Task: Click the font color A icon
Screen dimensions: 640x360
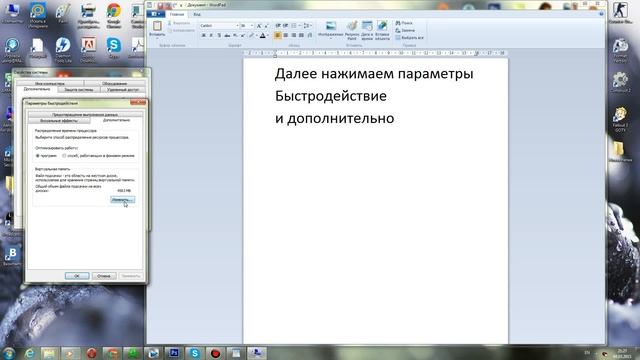Action: (x=262, y=36)
